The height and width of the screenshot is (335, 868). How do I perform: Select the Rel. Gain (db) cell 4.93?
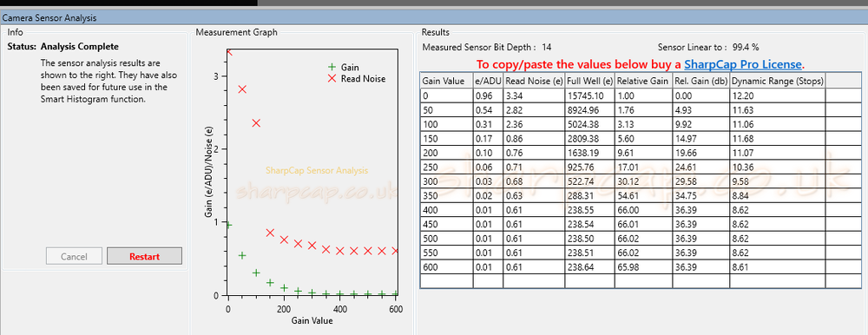tap(700, 110)
